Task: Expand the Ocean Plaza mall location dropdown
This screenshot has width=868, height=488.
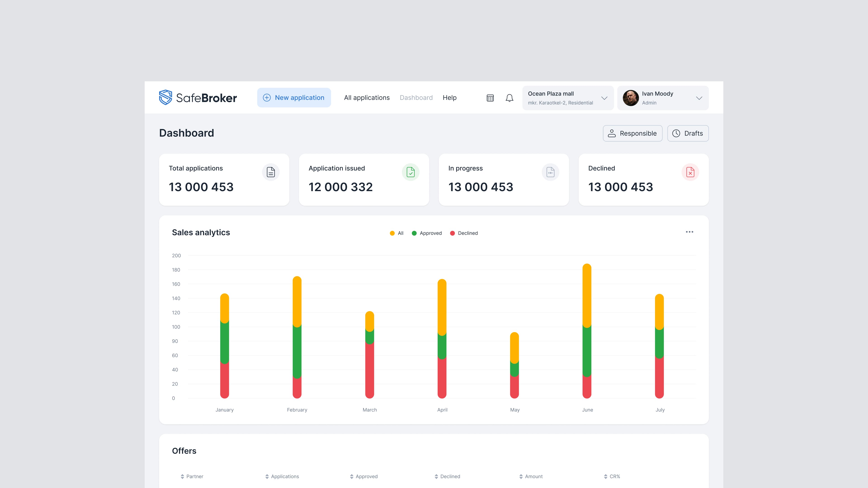Action: pos(604,98)
